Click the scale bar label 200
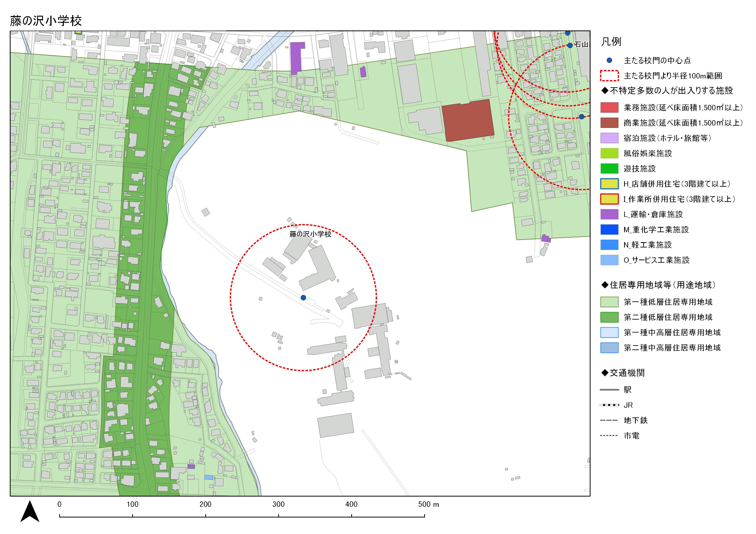756x534 pixels. tap(205, 504)
